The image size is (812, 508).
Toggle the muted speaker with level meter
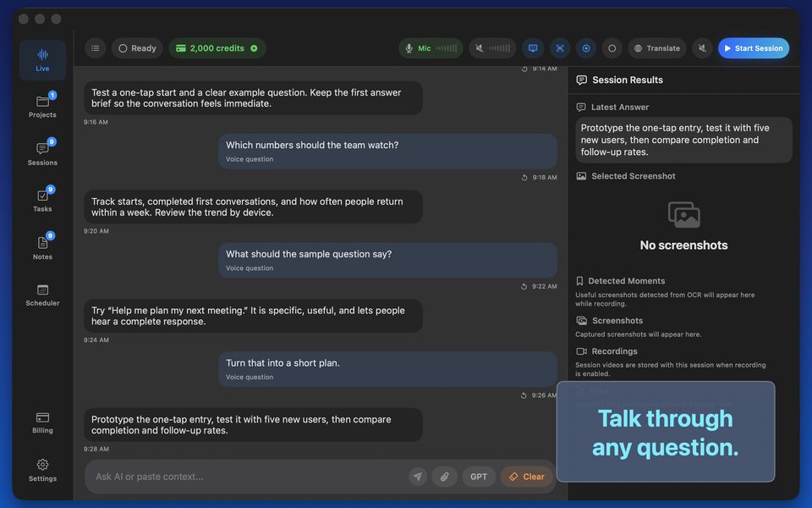492,48
